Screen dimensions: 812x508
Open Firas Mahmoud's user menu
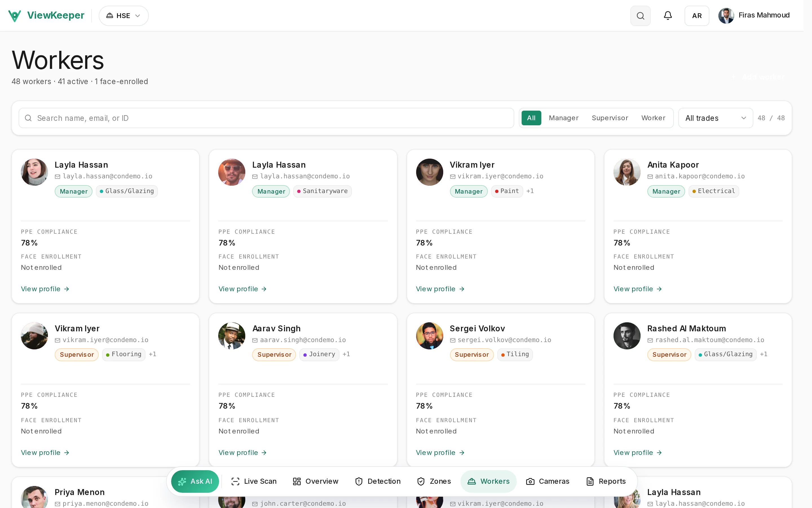point(754,16)
